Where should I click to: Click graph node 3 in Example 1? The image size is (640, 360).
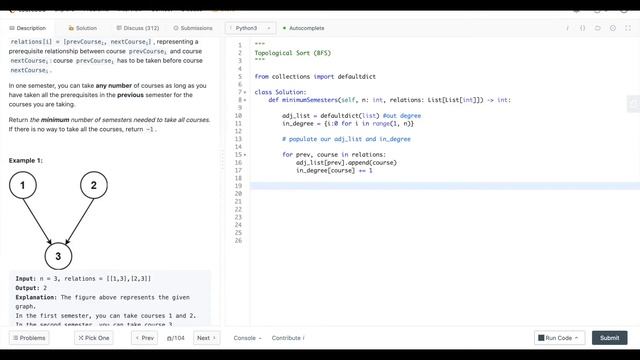click(x=58, y=256)
